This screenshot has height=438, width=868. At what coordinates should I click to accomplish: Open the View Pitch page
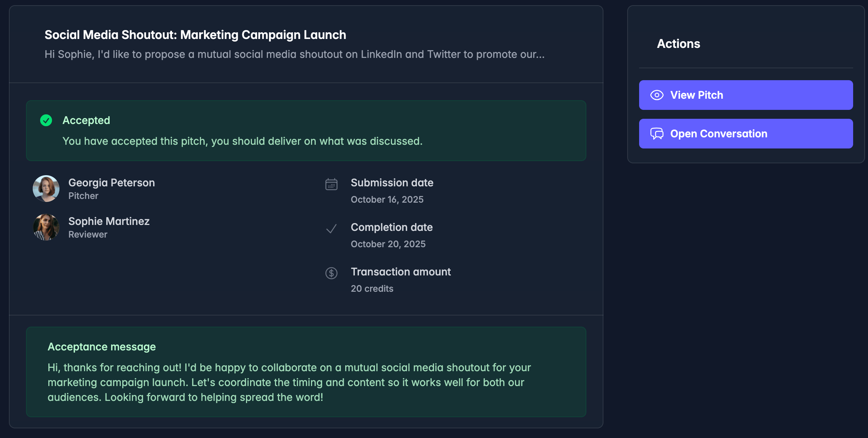(x=745, y=95)
